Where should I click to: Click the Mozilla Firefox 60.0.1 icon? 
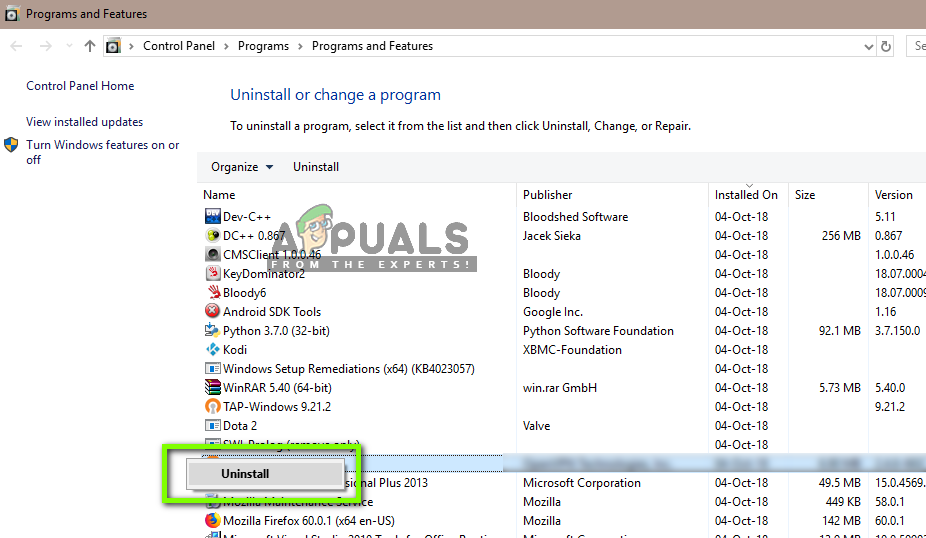[212, 520]
